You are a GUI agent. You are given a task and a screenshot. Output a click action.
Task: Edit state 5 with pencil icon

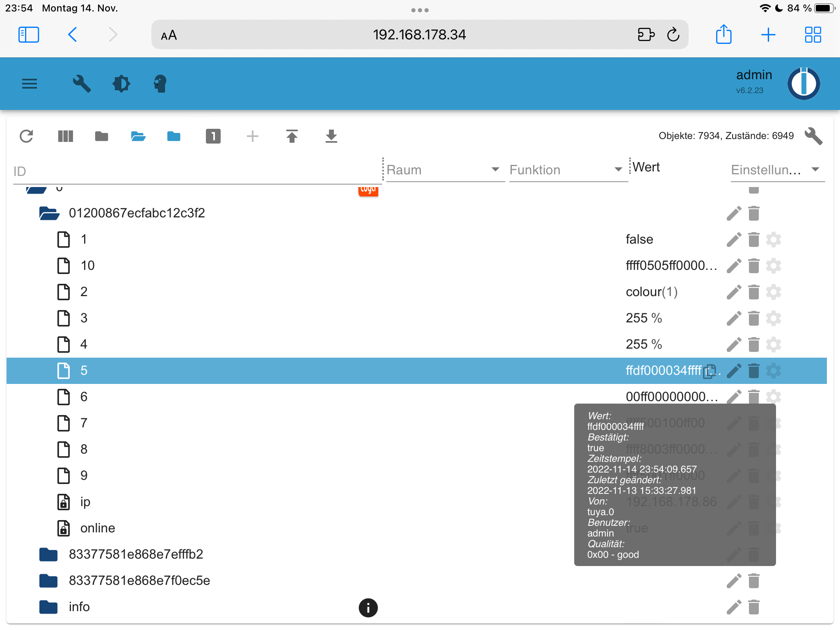coord(734,371)
